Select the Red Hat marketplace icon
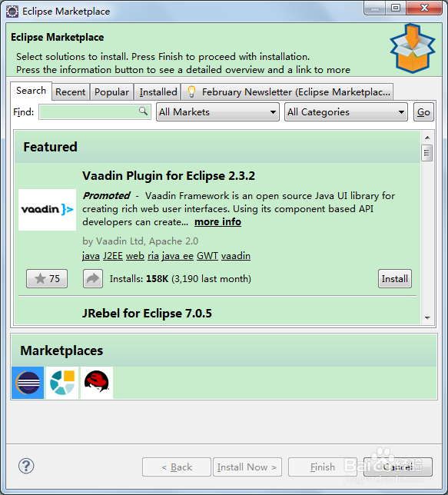The width and height of the screenshot is (448, 495). (97, 383)
